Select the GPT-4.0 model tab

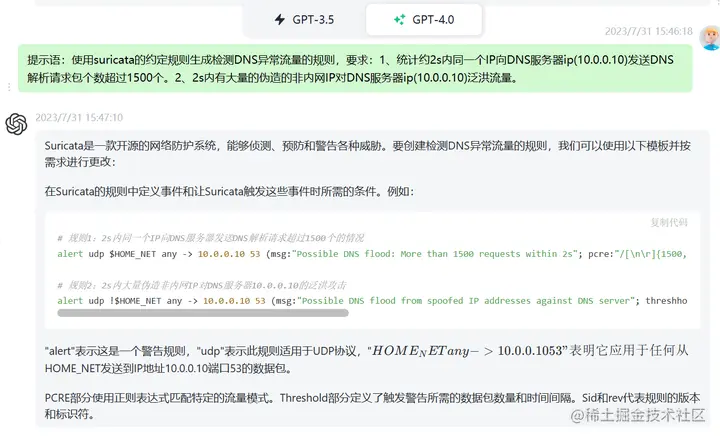click(x=424, y=20)
